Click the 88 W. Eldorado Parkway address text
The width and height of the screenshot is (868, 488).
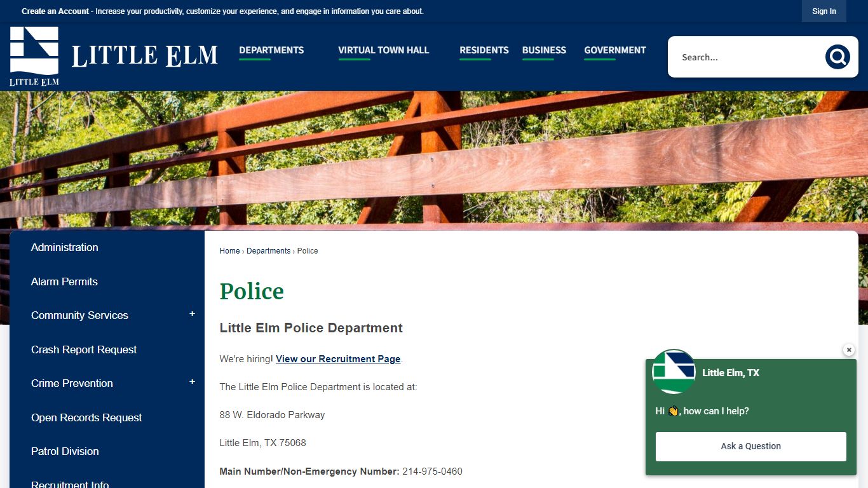pyautogui.click(x=272, y=415)
